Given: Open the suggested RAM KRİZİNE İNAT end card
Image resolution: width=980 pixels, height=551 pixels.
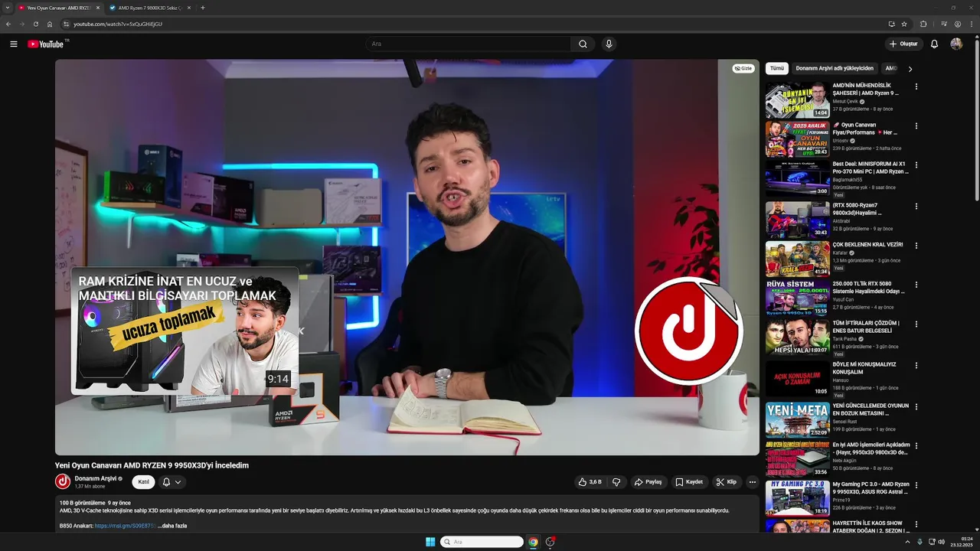Looking at the screenshot, I should (185, 331).
